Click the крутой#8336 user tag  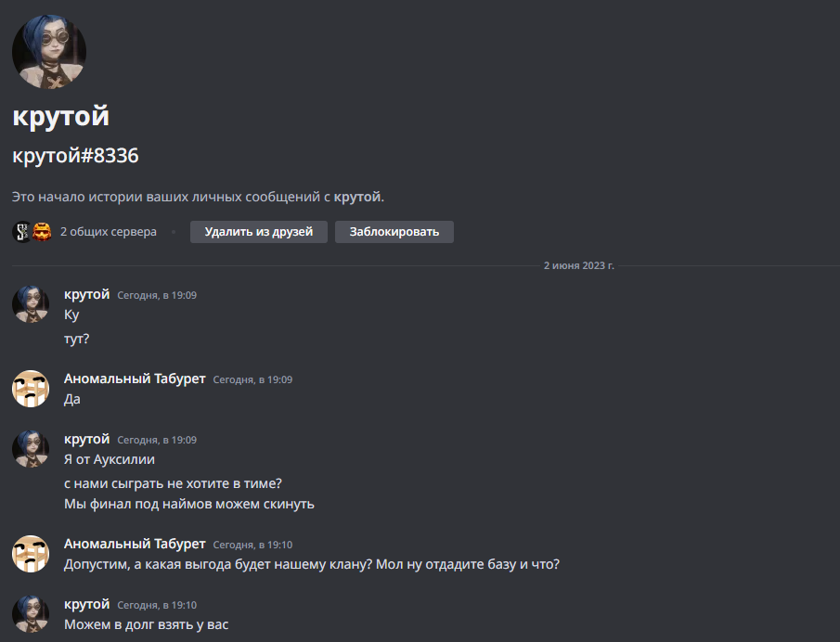(x=75, y=155)
